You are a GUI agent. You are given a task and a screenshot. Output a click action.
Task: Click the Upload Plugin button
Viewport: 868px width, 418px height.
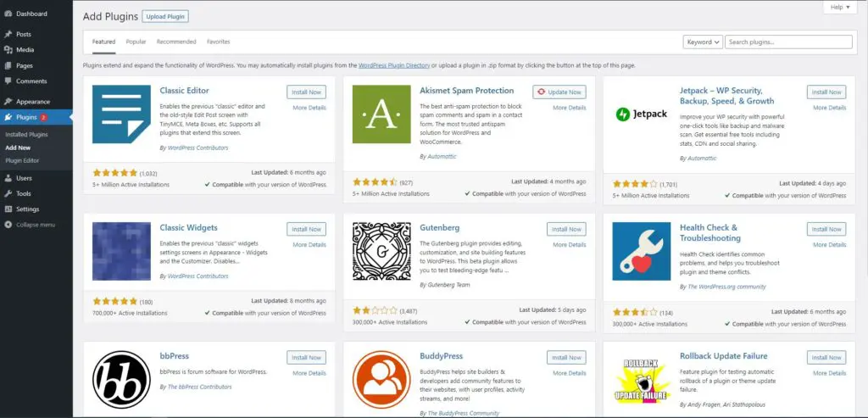click(165, 17)
